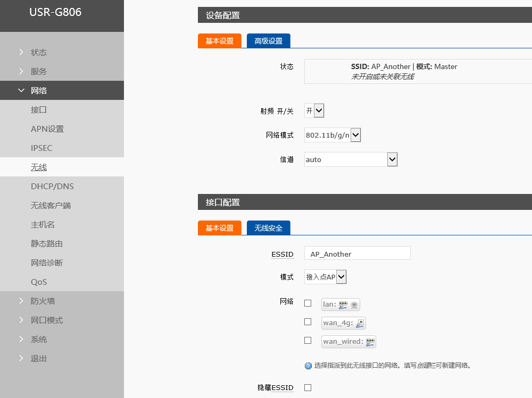Tick the wan_wired network checkbox
Image resolution: width=532 pixels, height=398 pixels.
point(307,341)
